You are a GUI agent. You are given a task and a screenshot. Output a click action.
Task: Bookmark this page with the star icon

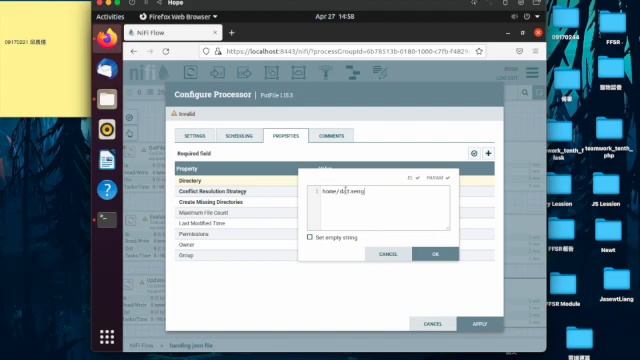(479, 51)
